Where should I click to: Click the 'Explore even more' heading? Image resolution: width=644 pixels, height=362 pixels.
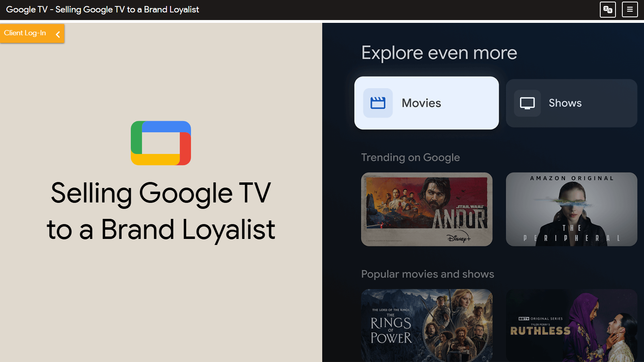(439, 53)
